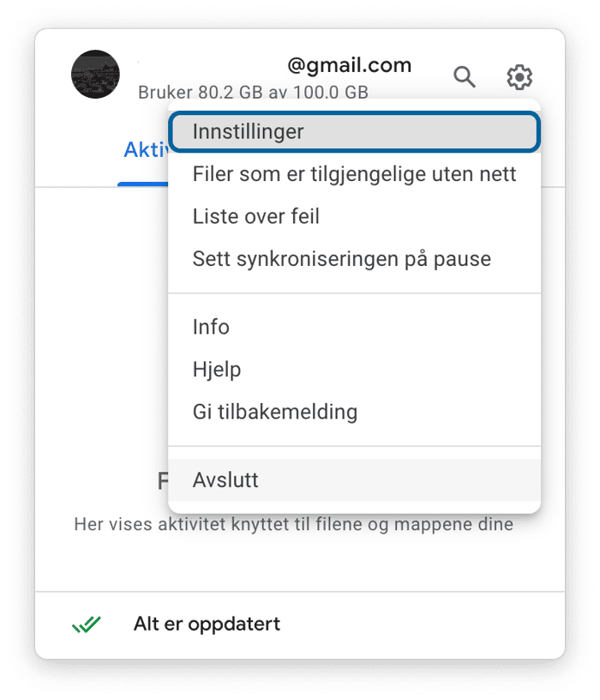Click the round account profile picture
Screen dimensions: 600x700
tap(95, 74)
